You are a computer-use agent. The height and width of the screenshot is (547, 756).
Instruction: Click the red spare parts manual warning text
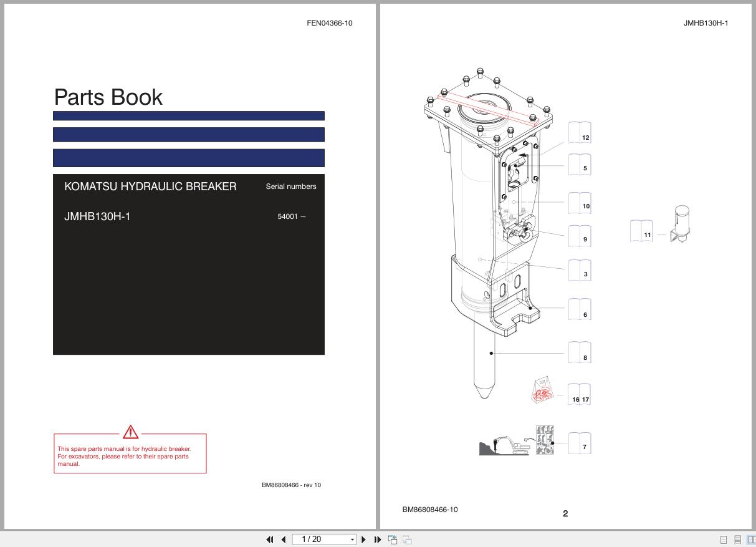124,457
